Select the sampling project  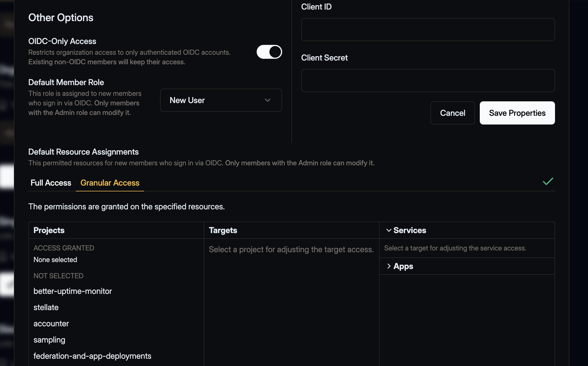[49, 340]
